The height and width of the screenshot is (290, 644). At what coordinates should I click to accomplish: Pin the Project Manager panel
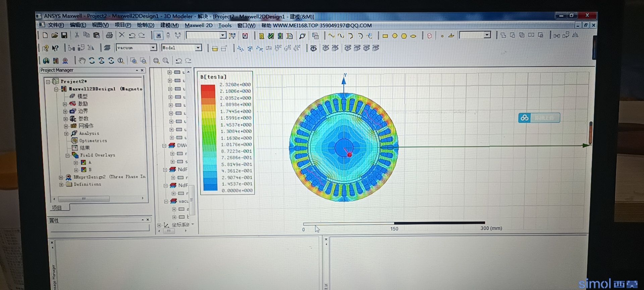tap(137, 70)
